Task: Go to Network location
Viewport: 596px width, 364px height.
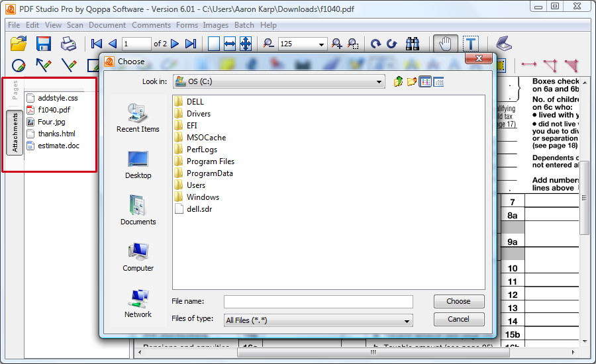Action: 138,304
